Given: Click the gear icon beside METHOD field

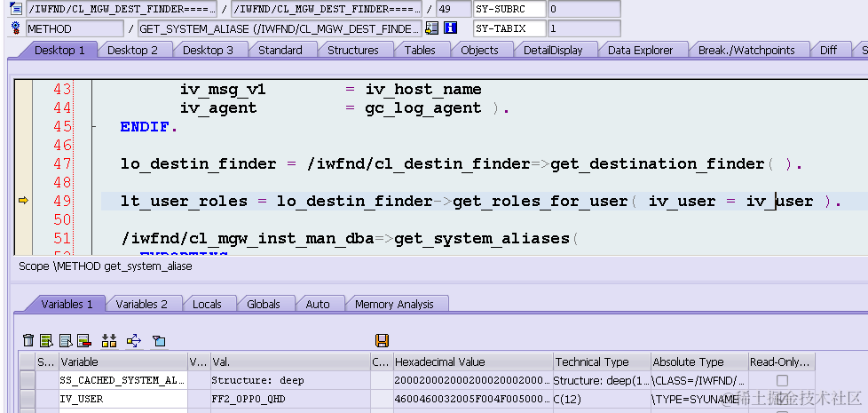Looking at the screenshot, I should pyautogui.click(x=15, y=28).
